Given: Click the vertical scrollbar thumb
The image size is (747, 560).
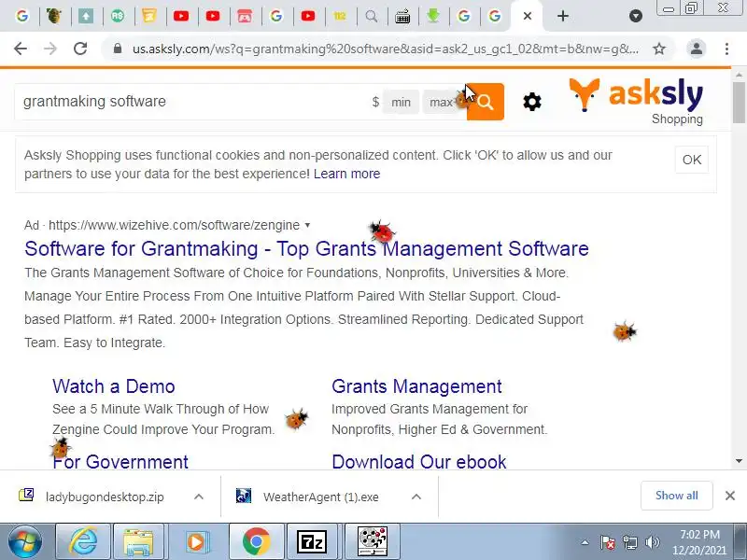Looking at the screenshot, I should point(739,102).
